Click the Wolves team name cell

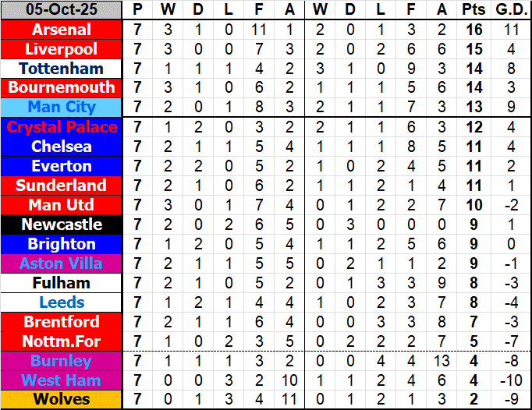(62, 400)
